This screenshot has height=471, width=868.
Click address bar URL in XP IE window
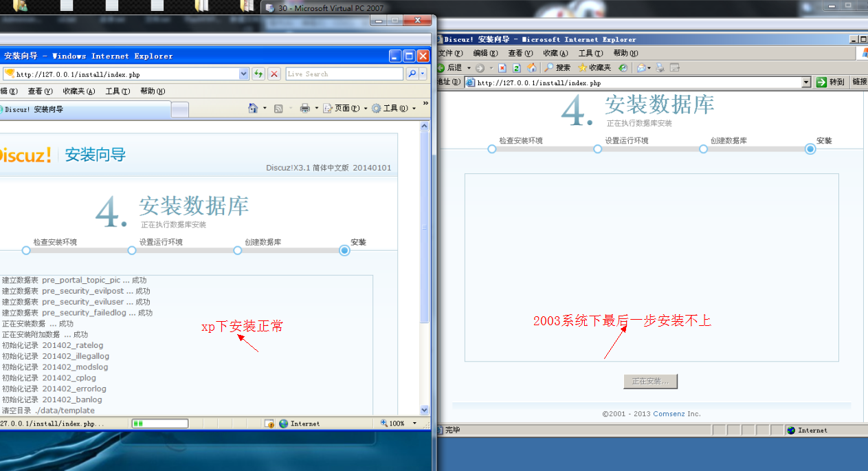78,74
